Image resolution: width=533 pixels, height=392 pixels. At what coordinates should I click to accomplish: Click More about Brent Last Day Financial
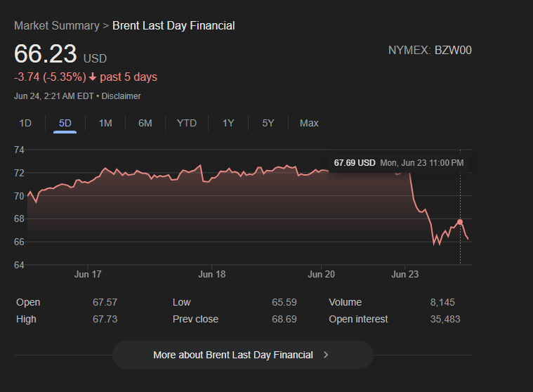point(243,355)
